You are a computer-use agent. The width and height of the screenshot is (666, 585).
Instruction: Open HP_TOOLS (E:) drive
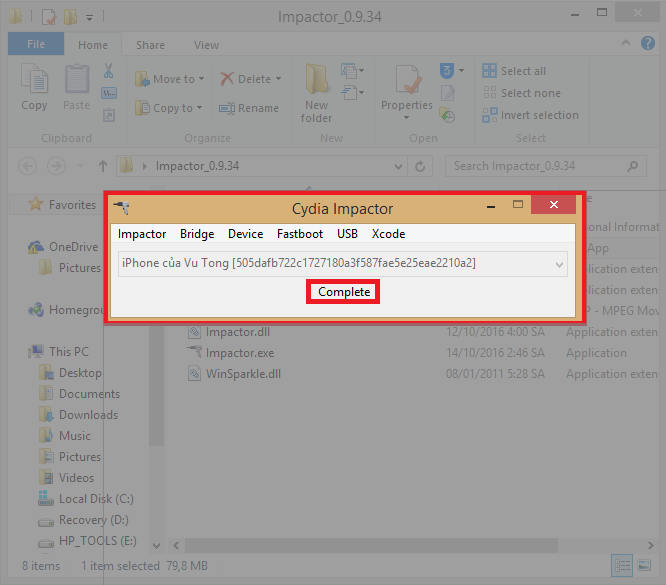87,541
